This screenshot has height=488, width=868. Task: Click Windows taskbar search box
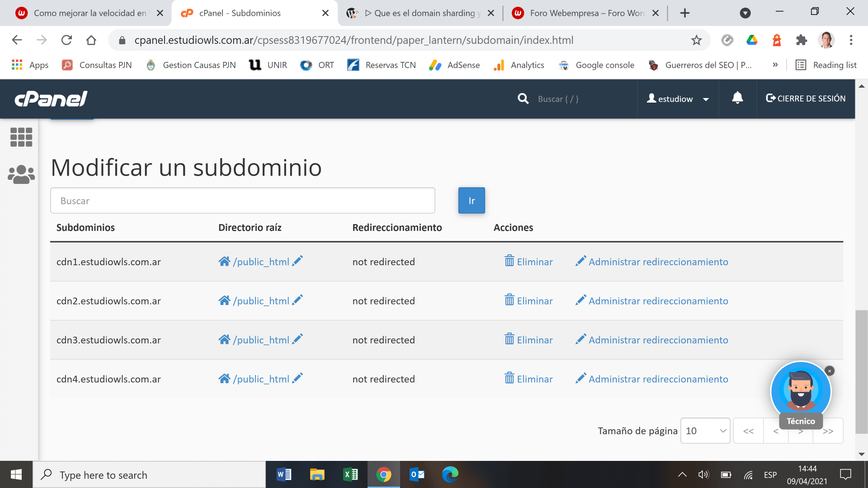point(149,474)
